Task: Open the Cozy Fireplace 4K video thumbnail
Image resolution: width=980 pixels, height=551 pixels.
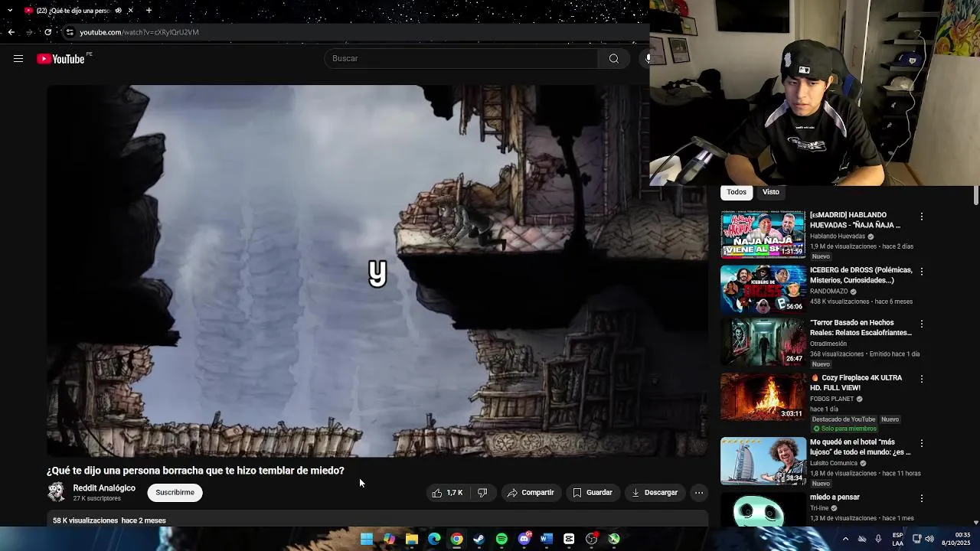Action: 763,397
